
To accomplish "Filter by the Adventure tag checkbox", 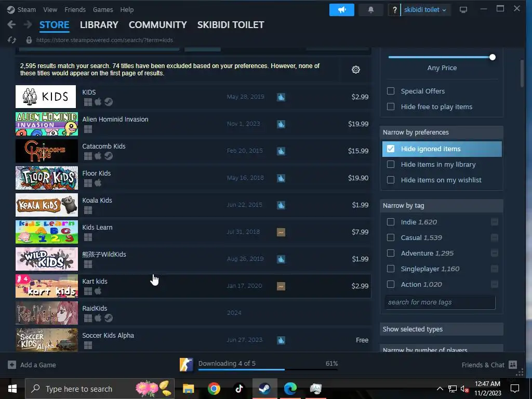I will 391,253.
